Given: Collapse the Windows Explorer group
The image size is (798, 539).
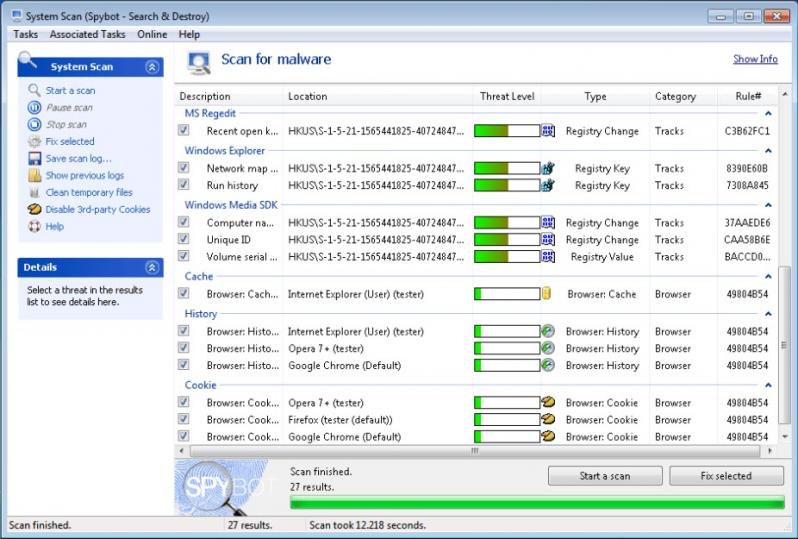Looking at the screenshot, I should 768,151.
